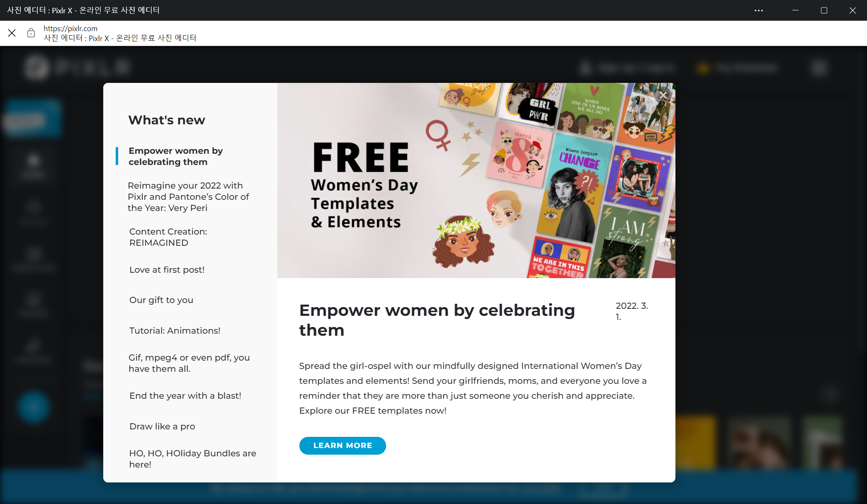This screenshot has height=504, width=867.
Task: Open the three-dots window menu
Action: pyautogui.click(x=758, y=10)
